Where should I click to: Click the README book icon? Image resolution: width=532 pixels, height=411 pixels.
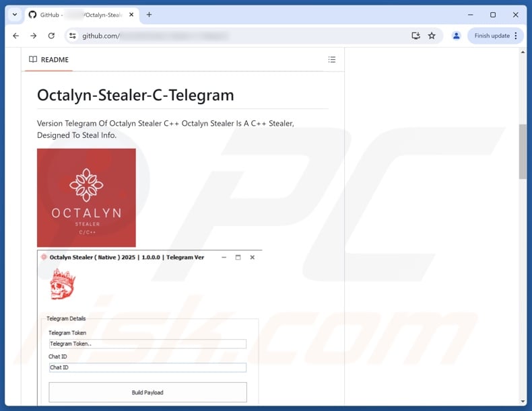tap(33, 59)
